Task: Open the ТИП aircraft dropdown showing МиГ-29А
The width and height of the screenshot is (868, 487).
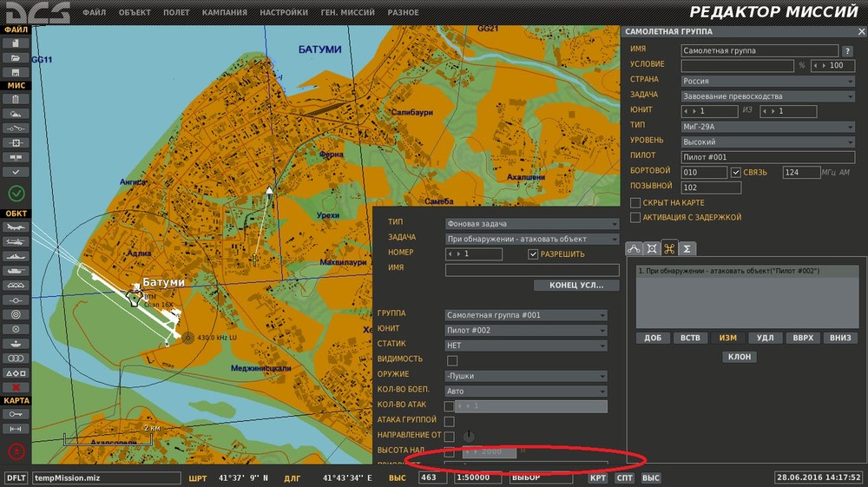Action: 768,126
